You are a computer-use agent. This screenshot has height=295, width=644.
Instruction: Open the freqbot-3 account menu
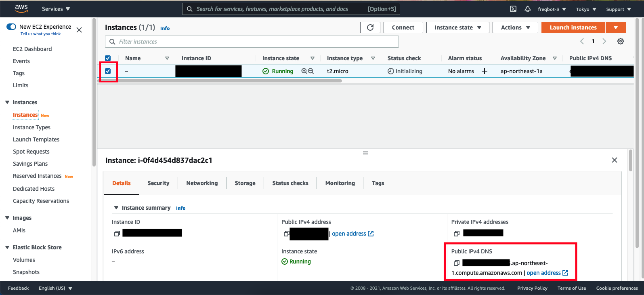552,9
